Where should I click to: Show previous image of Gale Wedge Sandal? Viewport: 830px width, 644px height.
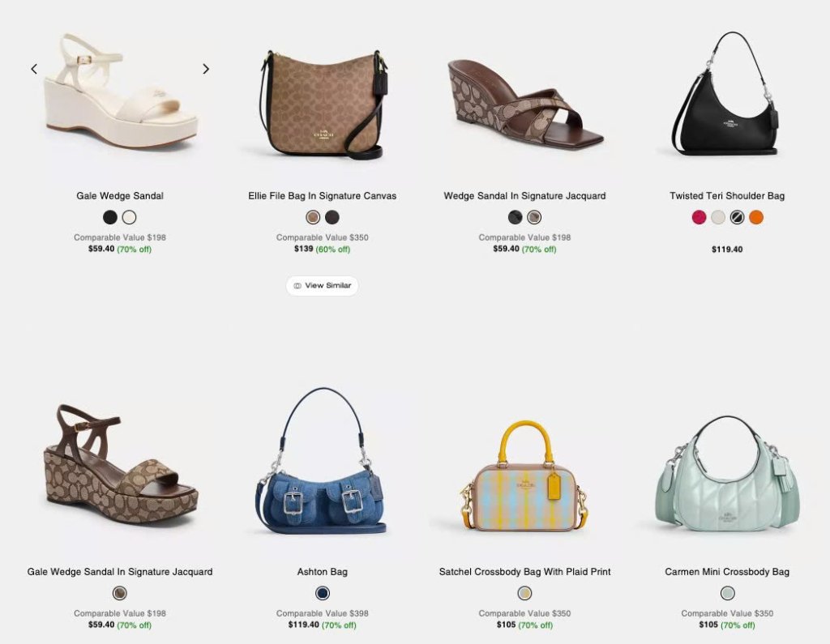click(34, 69)
